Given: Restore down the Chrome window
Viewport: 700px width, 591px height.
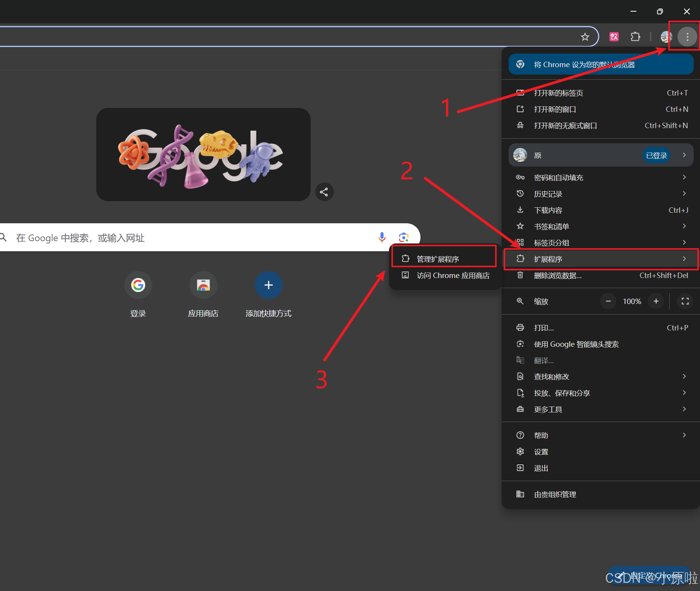Looking at the screenshot, I should tap(660, 11).
